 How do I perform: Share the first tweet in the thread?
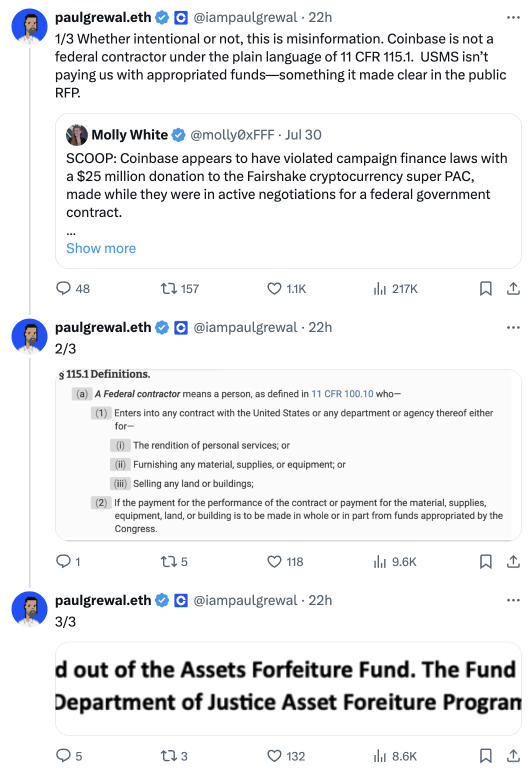(513, 288)
